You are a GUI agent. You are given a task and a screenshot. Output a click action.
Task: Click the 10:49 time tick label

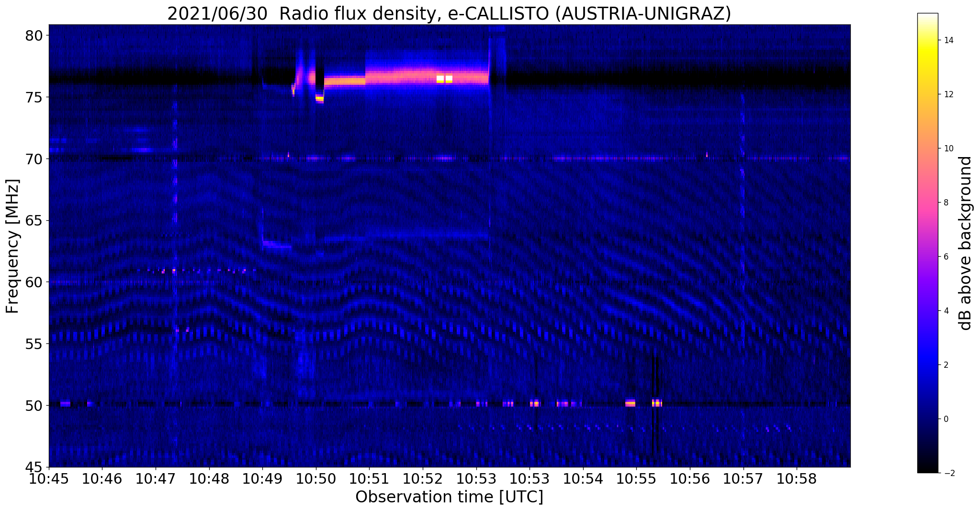pyautogui.click(x=262, y=479)
